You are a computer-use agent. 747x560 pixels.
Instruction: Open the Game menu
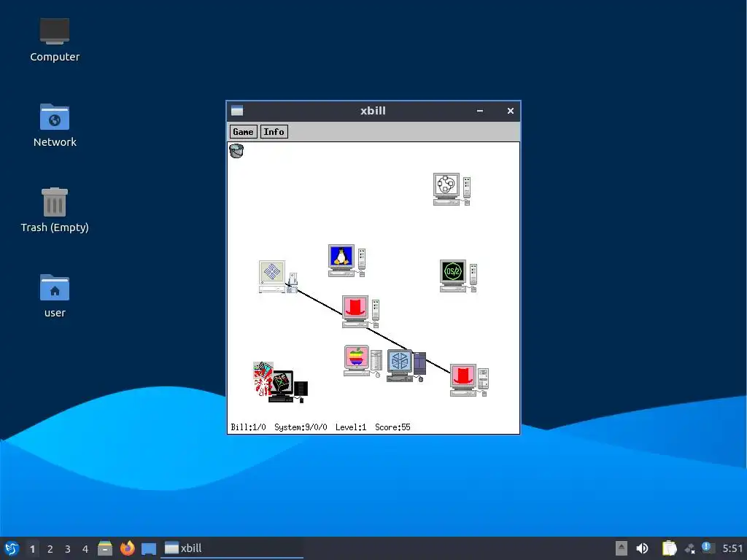click(243, 132)
